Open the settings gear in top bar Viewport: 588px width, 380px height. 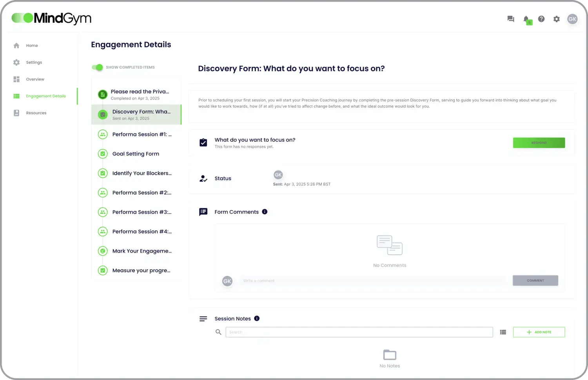point(557,19)
